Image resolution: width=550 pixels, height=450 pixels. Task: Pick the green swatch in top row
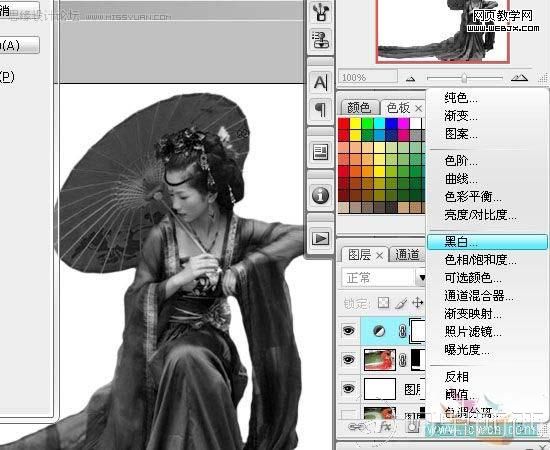point(367,123)
